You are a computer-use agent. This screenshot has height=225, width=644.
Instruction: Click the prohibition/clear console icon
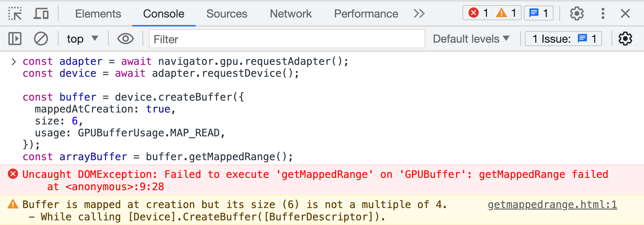click(41, 39)
